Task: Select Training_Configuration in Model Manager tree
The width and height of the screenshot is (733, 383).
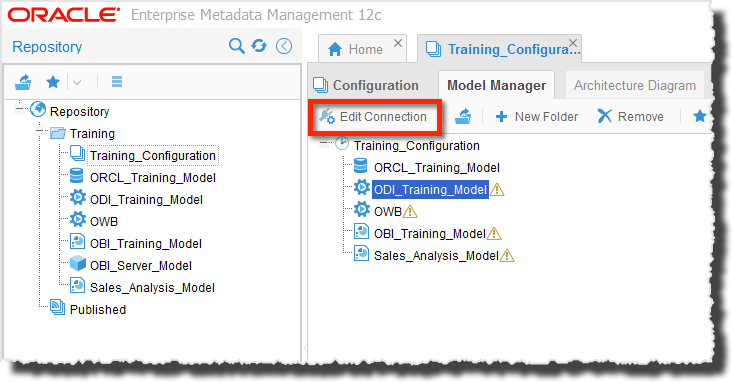Action: pyautogui.click(x=417, y=145)
